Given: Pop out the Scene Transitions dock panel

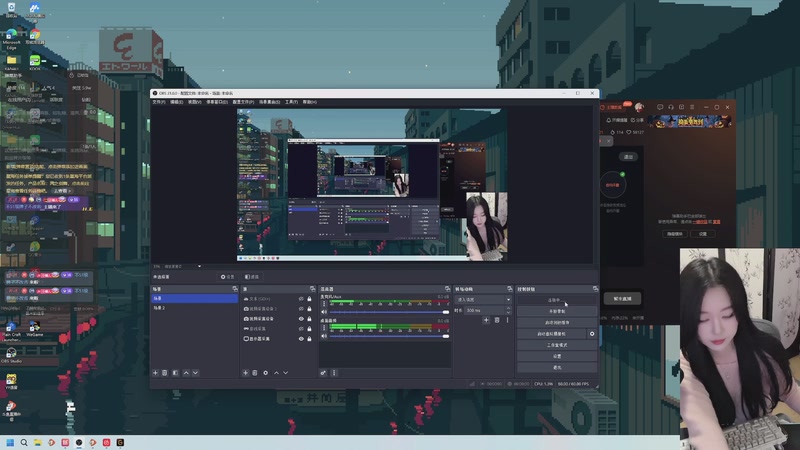Looking at the screenshot, I should pyautogui.click(x=509, y=289).
